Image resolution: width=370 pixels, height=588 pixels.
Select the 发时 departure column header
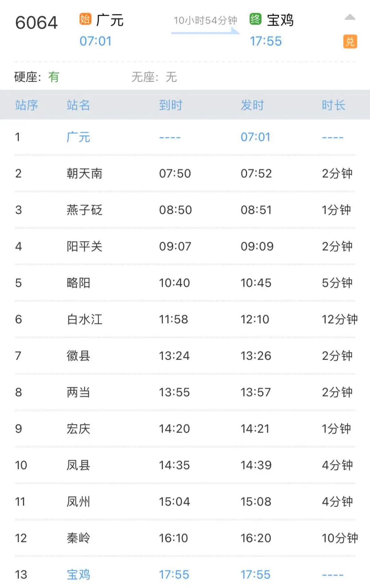[x=252, y=105]
